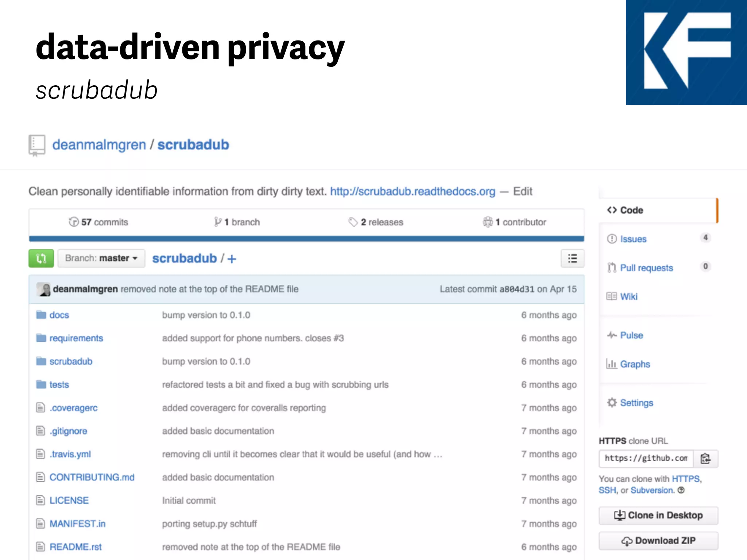
Task: Click the releases tag icon
Action: 353,222
